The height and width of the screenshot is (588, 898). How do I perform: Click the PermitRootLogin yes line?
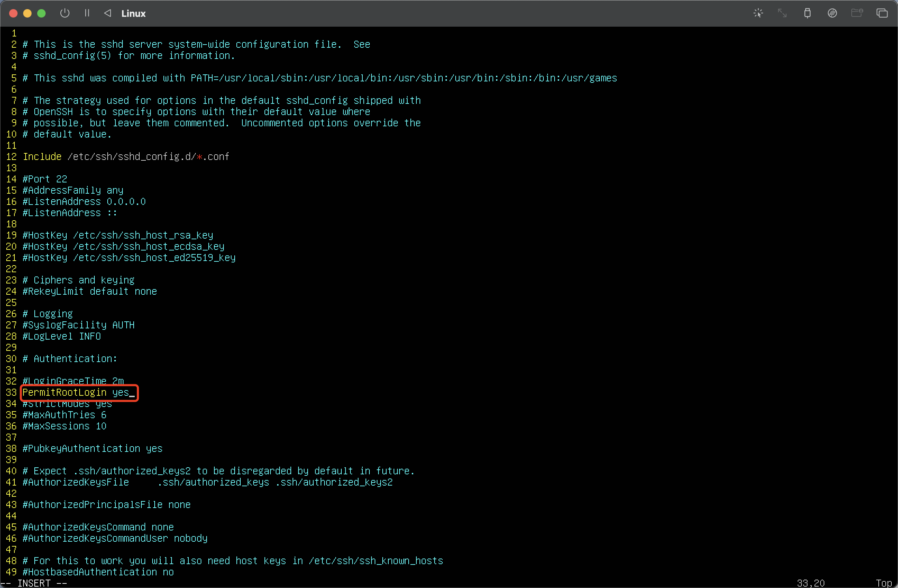tap(75, 393)
